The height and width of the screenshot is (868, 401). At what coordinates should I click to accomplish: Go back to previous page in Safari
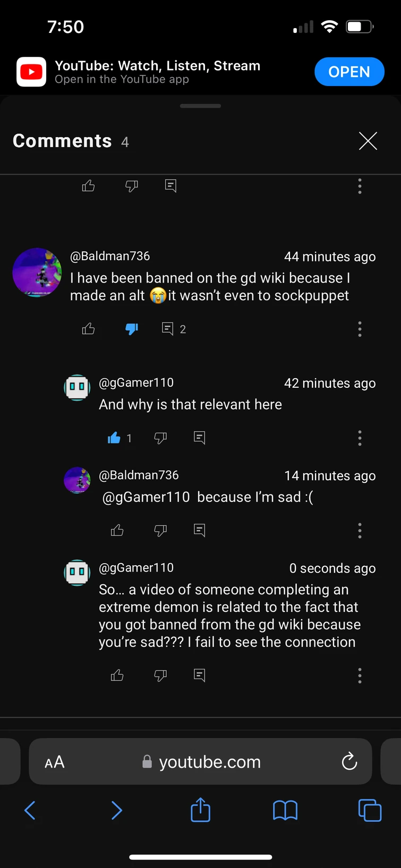30,811
